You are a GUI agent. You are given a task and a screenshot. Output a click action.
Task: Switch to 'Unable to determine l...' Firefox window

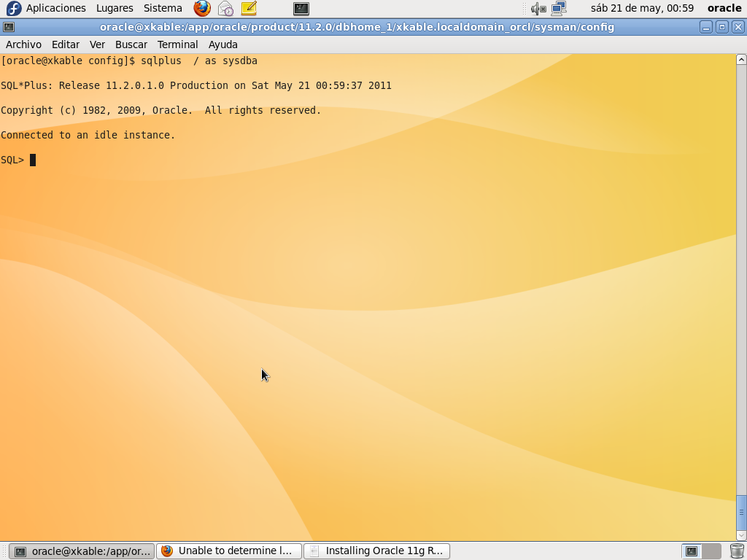[229, 551]
